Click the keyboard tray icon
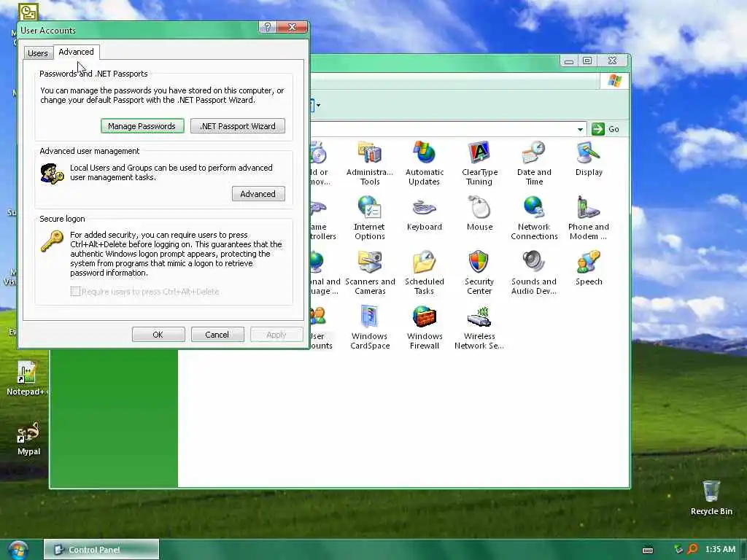The image size is (747, 560). coord(648,550)
